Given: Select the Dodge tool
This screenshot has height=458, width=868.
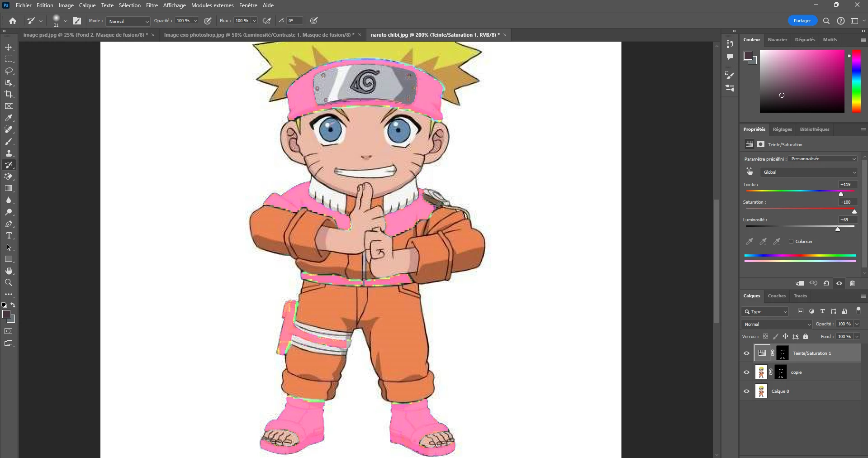Looking at the screenshot, I should [x=9, y=212].
